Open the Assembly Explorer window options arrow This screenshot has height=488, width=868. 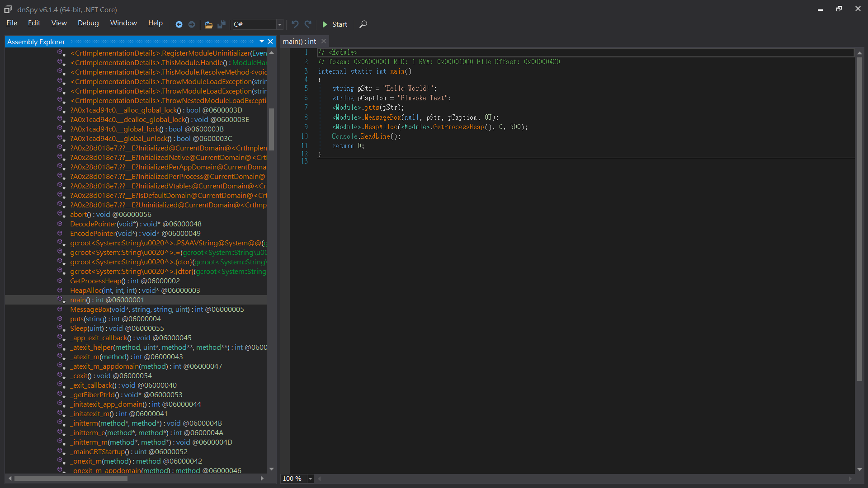(261, 42)
